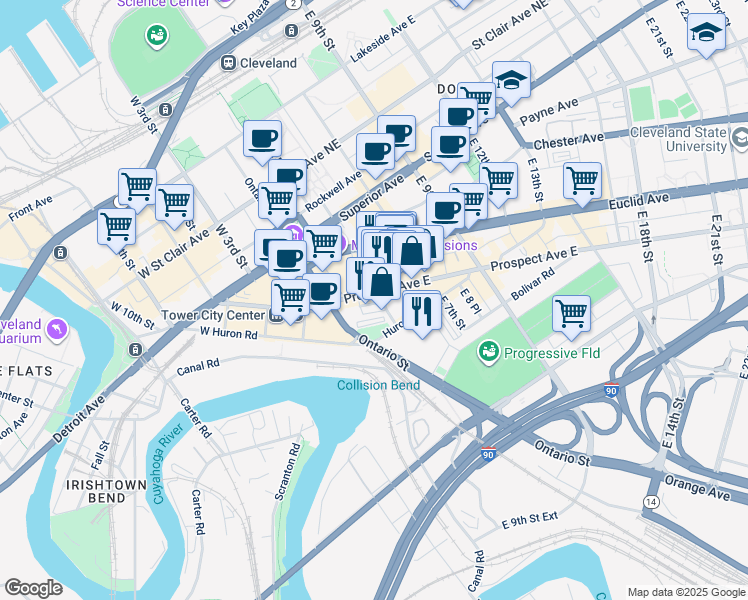Click the shopping cart marker at Tower City Center

(x=291, y=302)
